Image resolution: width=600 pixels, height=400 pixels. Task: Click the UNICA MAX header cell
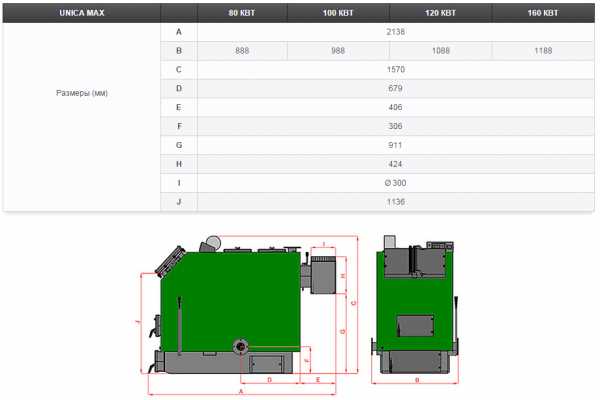[82, 13]
